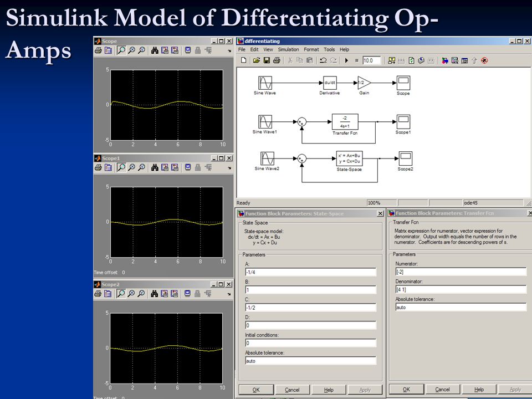Click the State-Space D parameter field
Image resolution: width=532 pixels, height=399 pixels.
tap(310, 325)
